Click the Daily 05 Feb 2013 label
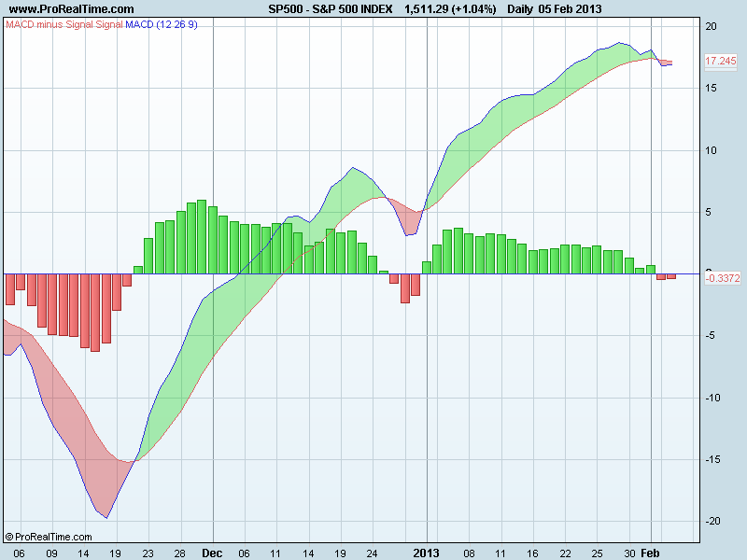Viewport: 747px width, 560px height. coord(554,9)
